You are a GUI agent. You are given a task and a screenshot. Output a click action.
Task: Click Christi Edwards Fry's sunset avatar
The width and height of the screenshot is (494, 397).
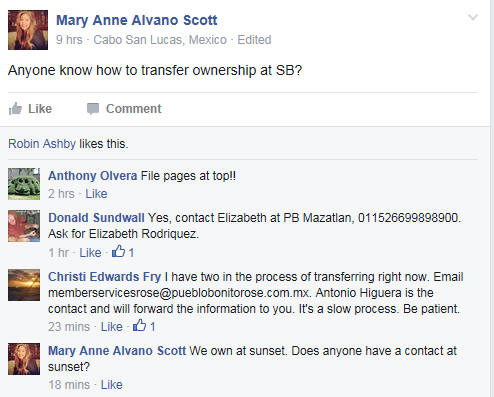point(24,285)
